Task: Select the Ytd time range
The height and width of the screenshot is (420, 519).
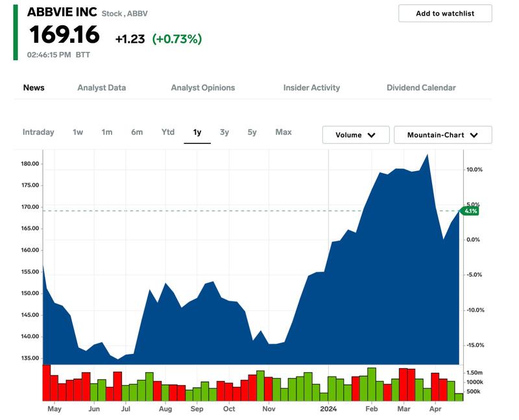Action: (x=168, y=132)
